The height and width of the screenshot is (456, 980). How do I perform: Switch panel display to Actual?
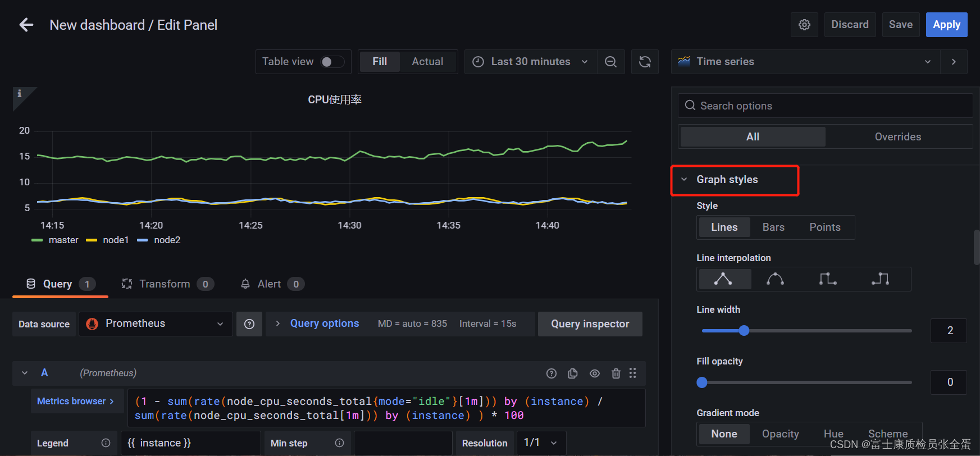pyautogui.click(x=427, y=62)
